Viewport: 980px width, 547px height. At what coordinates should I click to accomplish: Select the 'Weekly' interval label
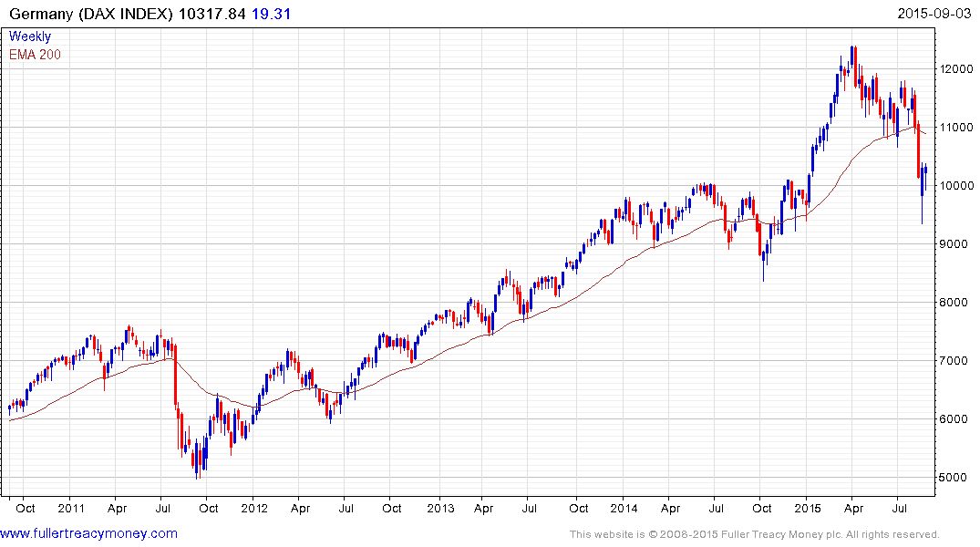[30, 36]
